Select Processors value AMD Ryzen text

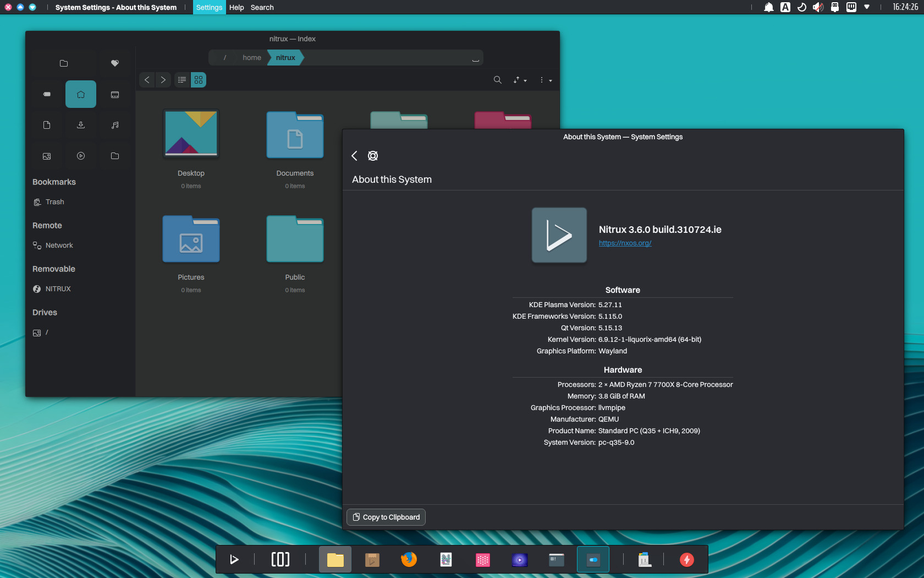coord(665,385)
